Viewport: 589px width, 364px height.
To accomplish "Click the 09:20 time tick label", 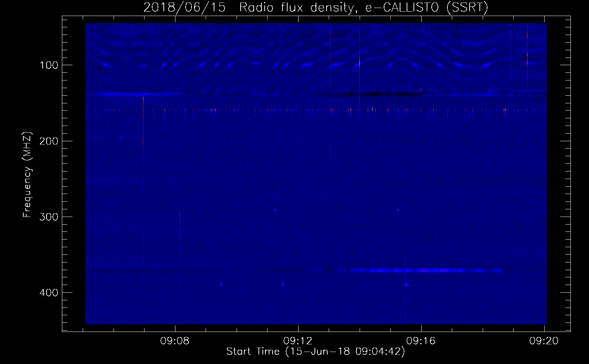I will 544,341.
